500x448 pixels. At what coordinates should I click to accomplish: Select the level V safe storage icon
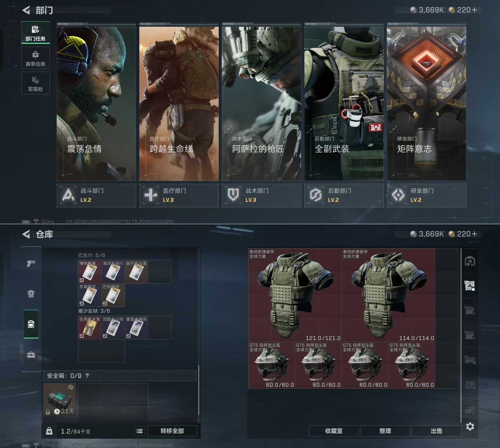(470, 385)
